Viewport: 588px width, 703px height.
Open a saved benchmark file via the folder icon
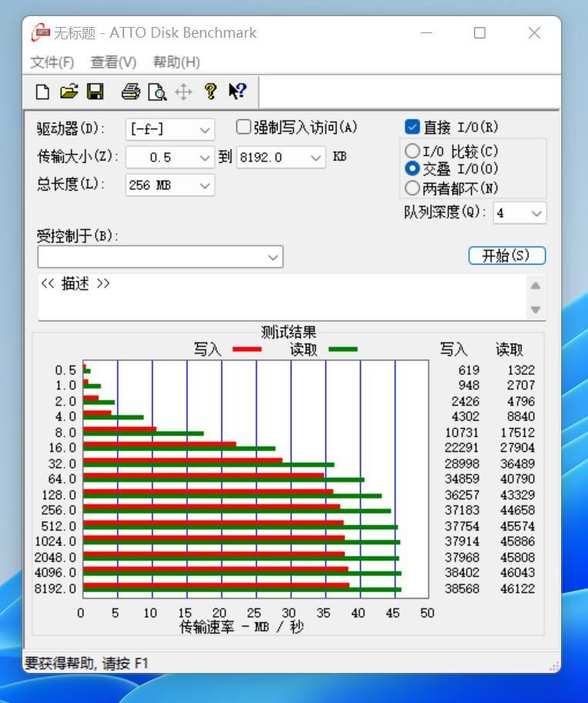(69, 92)
